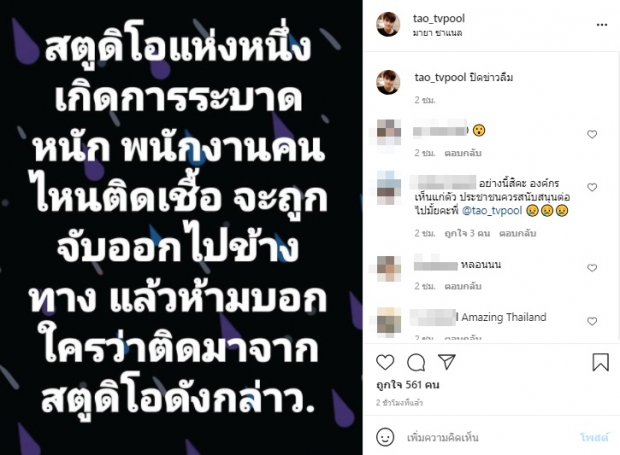
Task: Open emoji picker smiley icon
Action: (385, 437)
